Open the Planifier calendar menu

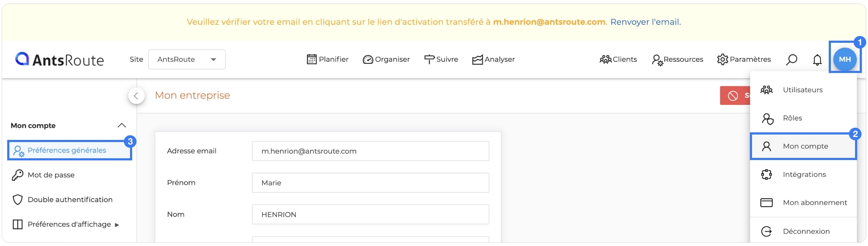click(327, 59)
